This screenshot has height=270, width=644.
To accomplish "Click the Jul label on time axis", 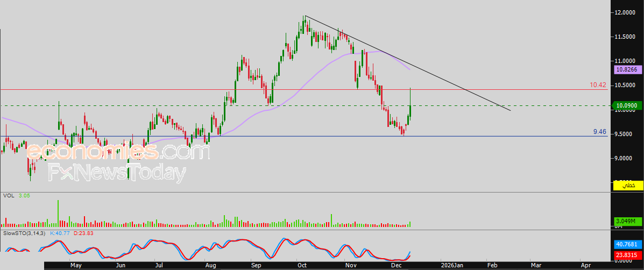I will click(x=159, y=266).
